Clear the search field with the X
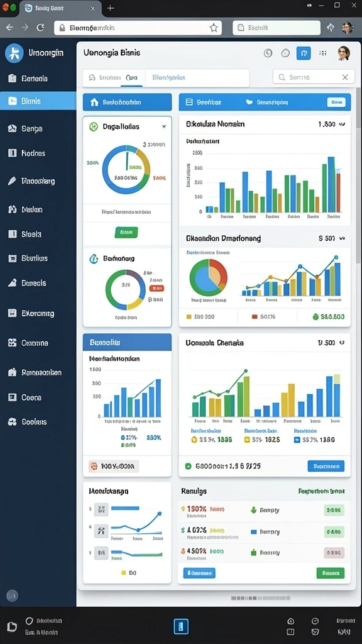The image size is (362, 644). [x=345, y=77]
